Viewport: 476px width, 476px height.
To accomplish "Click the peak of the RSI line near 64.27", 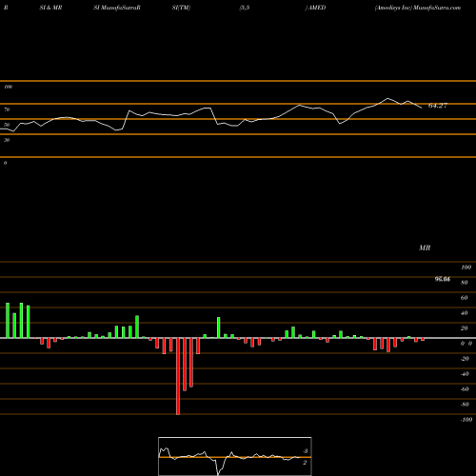I will (x=387, y=98).
